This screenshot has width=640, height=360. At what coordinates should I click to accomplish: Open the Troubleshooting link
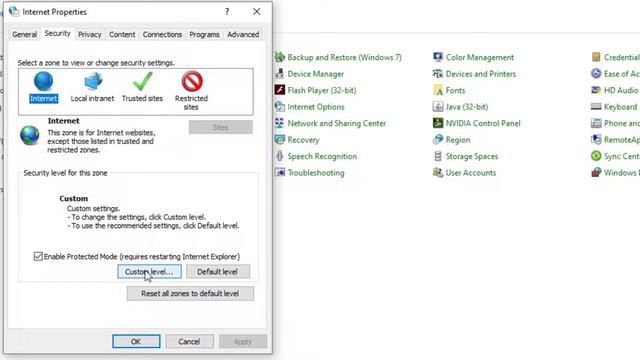coord(316,173)
